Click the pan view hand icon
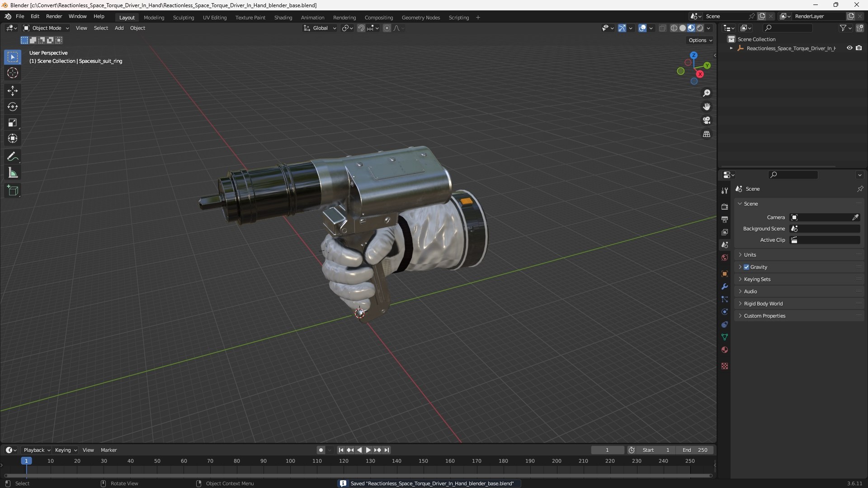Screen dimensions: 868x488 pyautogui.click(x=707, y=107)
